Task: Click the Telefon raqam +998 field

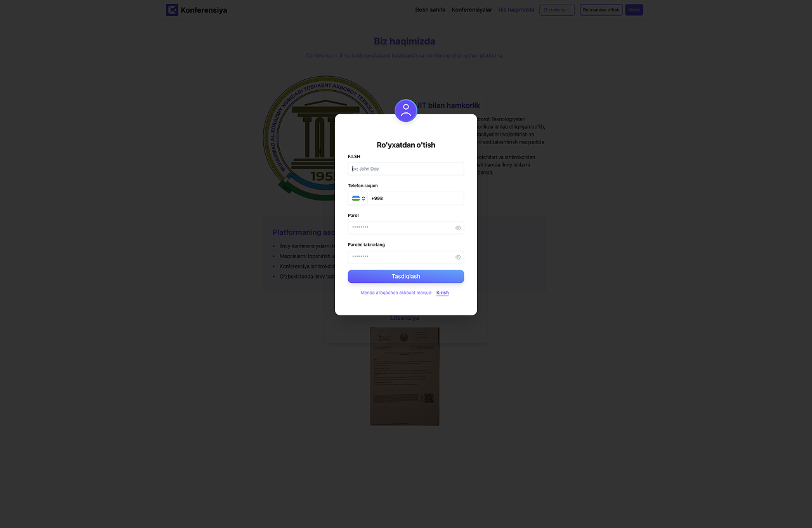Action: point(416,199)
